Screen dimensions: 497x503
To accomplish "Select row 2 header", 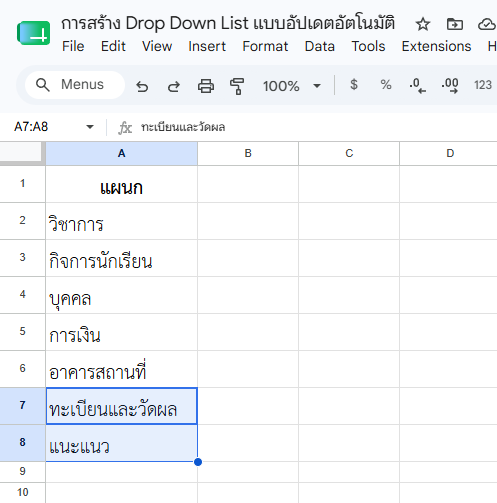I will 22,221.
